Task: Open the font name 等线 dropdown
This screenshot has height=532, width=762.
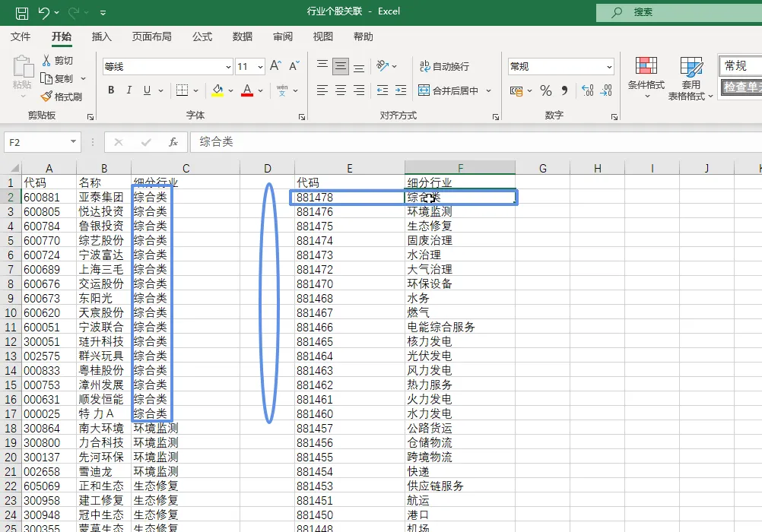Action: (x=228, y=67)
